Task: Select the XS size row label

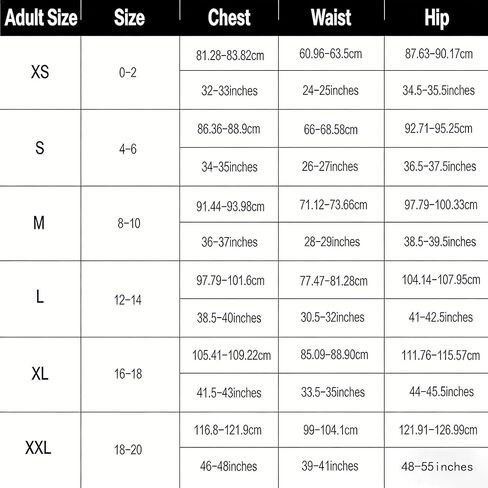Action: [x=40, y=72]
